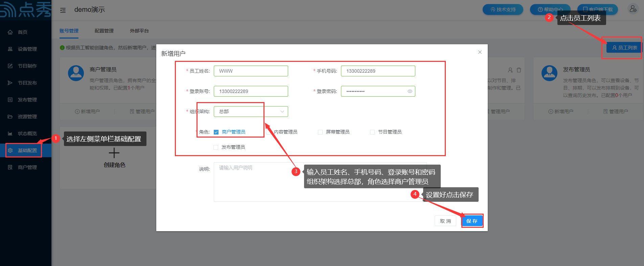Click the 节目制作 edit icon
Screen dimensions: 644x266
10,66
